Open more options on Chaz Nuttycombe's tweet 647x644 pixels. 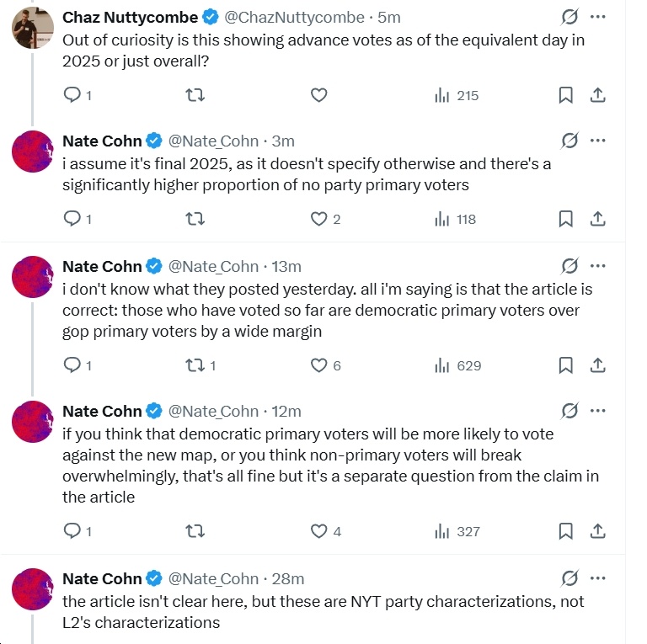coord(597,17)
